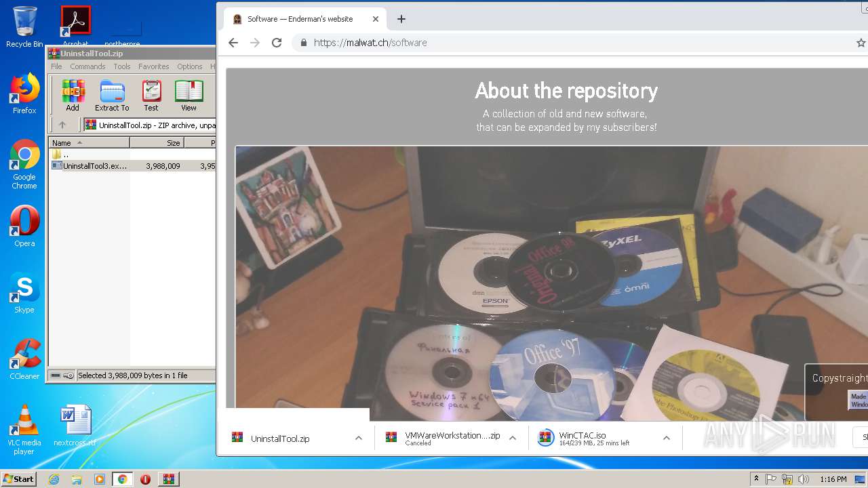Go up one folder in WinRAR

point(62,125)
